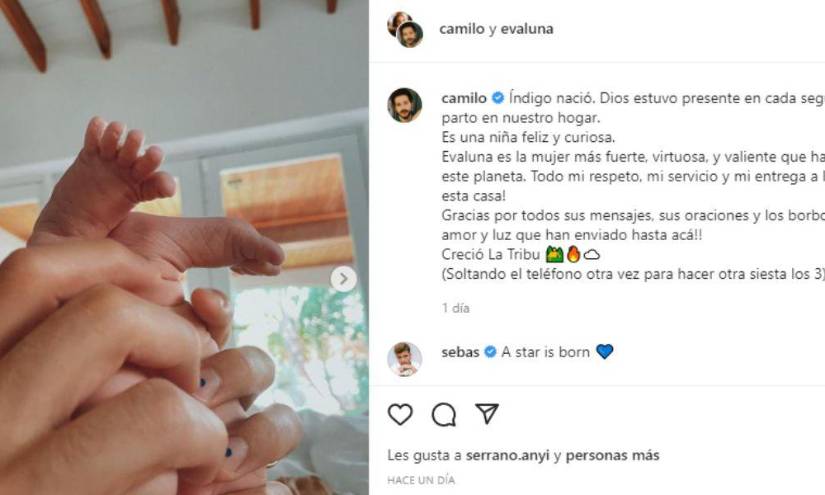Viewport: 825px width, 495px height.
Task: Open camilo's avatar beside the caption
Action: 405,105
